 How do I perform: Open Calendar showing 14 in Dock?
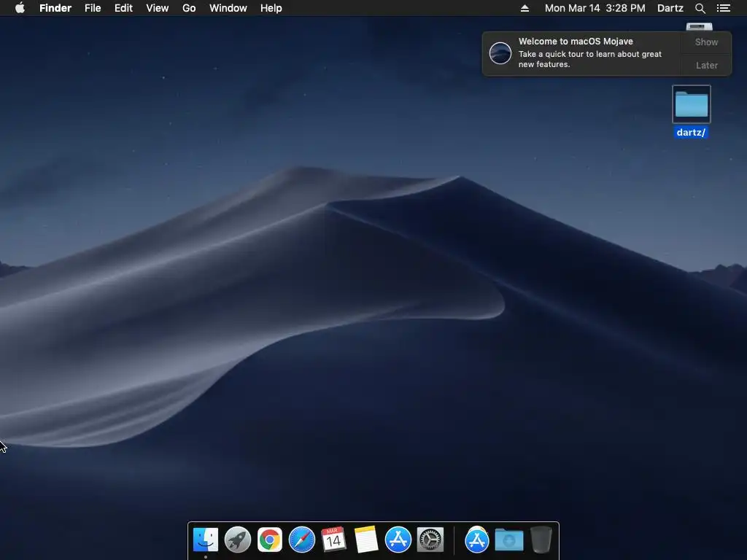point(333,540)
